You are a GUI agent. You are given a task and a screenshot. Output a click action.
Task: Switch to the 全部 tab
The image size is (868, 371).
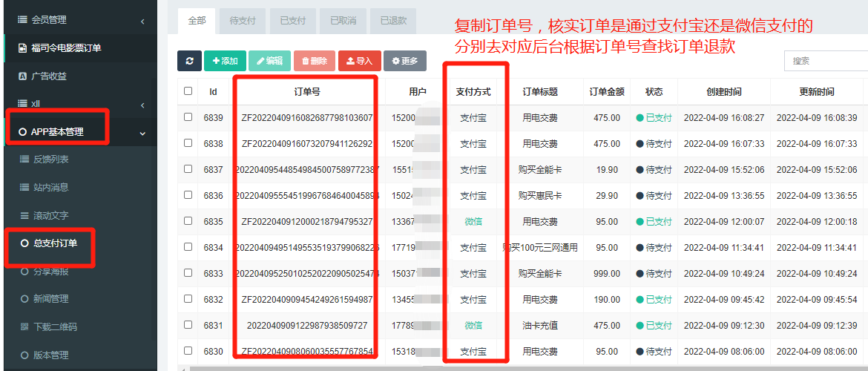point(197,21)
